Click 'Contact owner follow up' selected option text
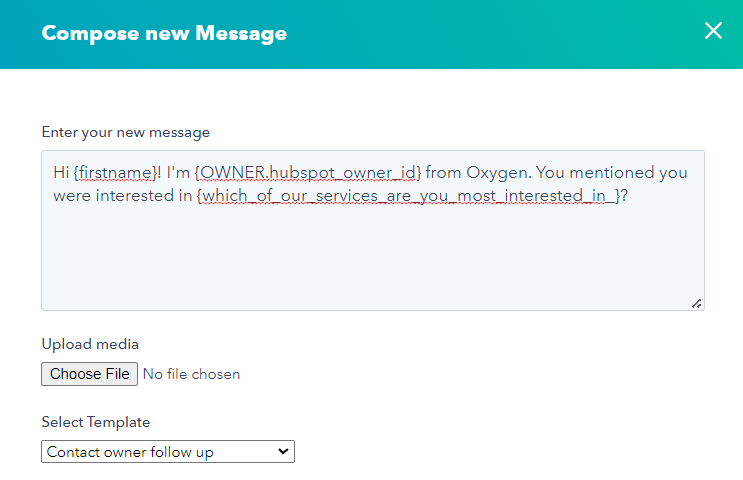The image size is (743, 480). coord(131,452)
